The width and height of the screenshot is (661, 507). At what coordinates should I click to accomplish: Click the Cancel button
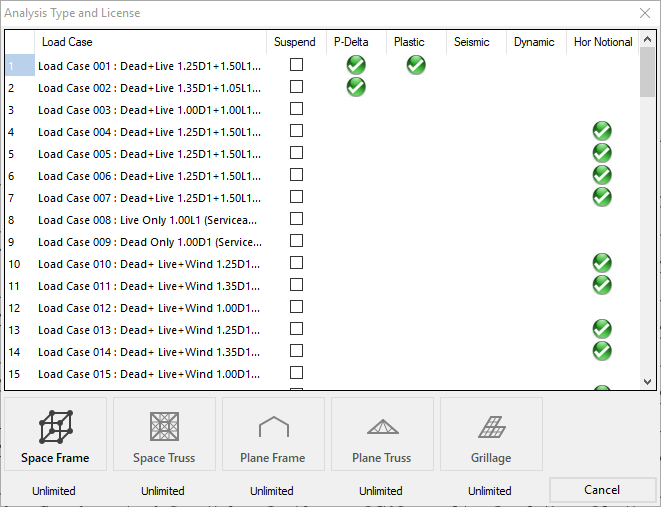602,490
